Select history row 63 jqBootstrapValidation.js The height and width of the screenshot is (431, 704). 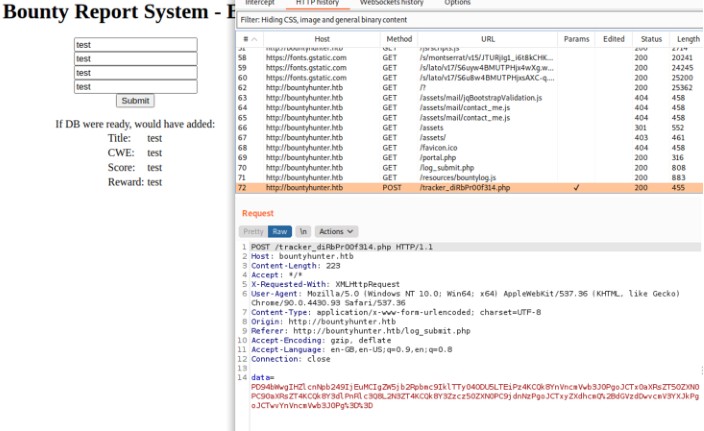point(469,97)
